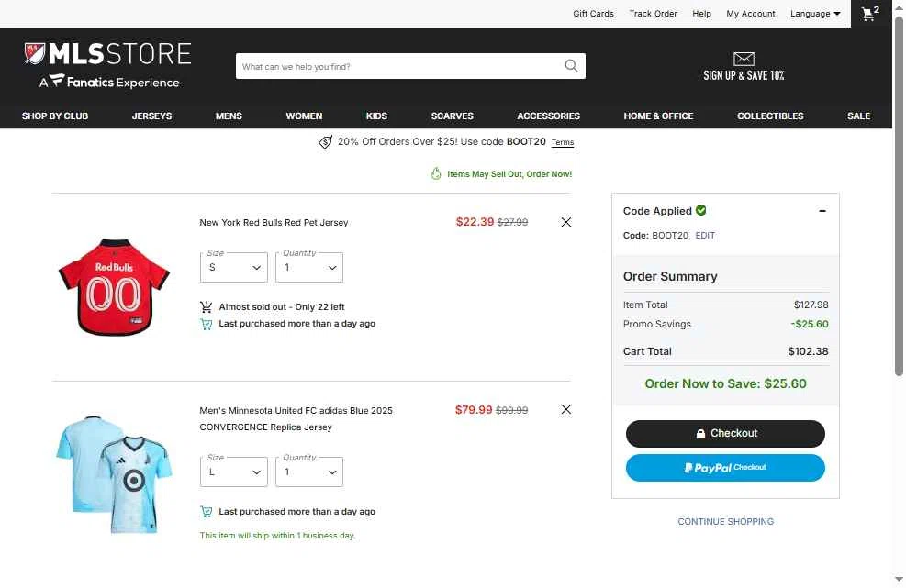Click the $79.99 sale price

[x=474, y=409]
